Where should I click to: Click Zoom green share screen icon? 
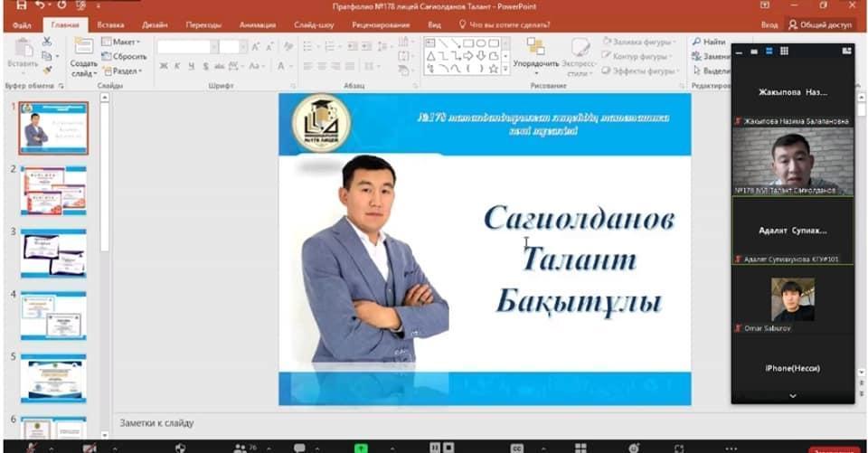[361, 448]
